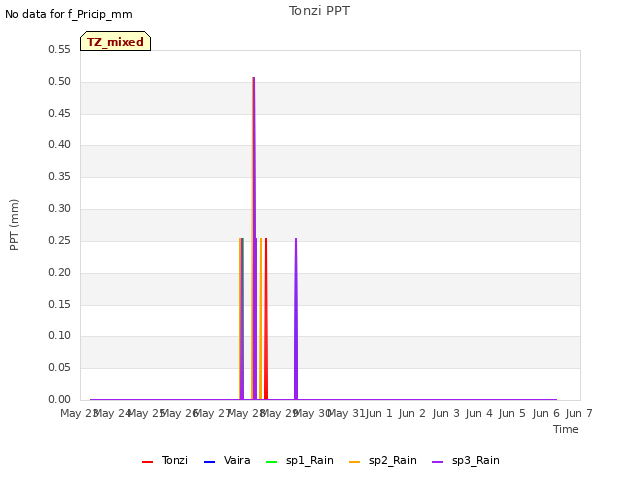Toggle the sp3_Rain legend entry
The height and width of the screenshot is (480, 640).
[466, 460]
